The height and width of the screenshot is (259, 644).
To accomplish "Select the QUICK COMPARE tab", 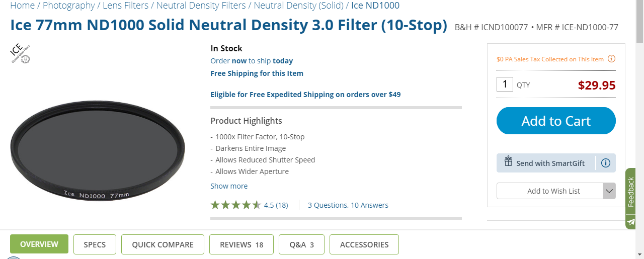I will click(163, 244).
